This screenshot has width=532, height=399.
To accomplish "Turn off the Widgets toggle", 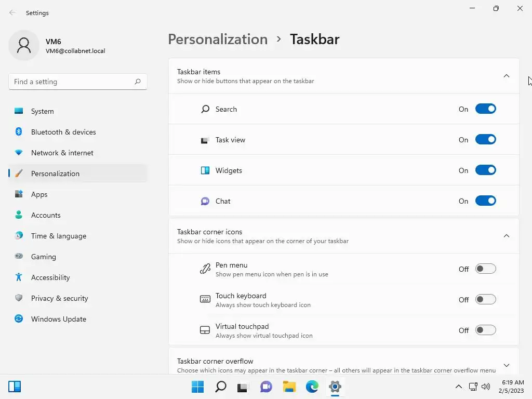I will [x=486, y=170].
